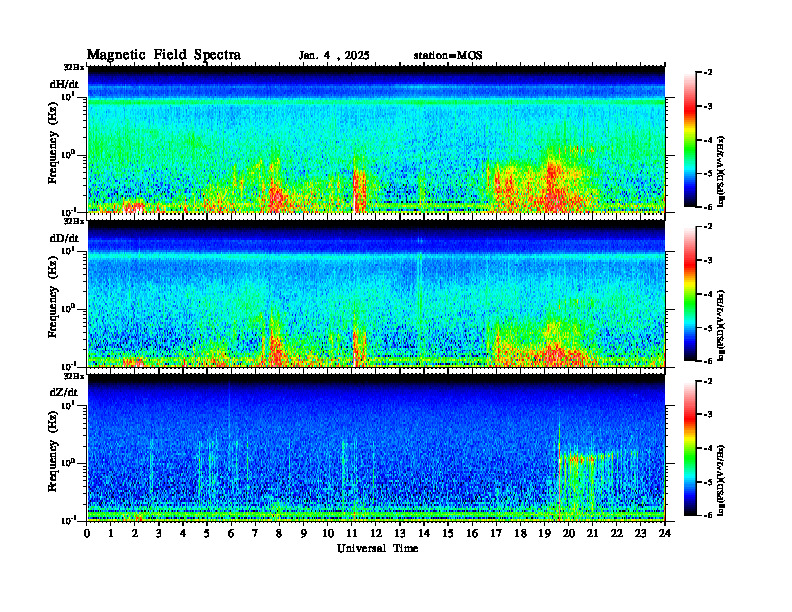This screenshot has width=792, height=612.
Task: Click the dZ/dt color scale bar
Action: pyautogui.click(x=690, y=448)
